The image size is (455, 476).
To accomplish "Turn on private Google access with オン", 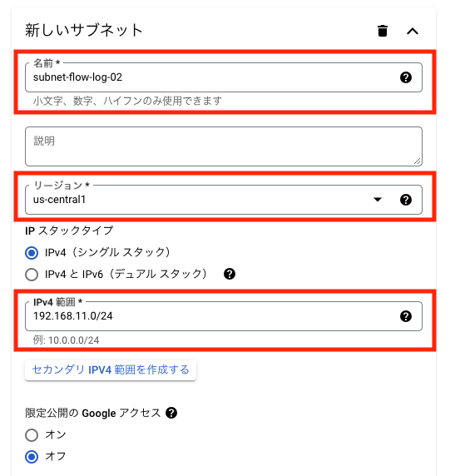I will 32,435.
